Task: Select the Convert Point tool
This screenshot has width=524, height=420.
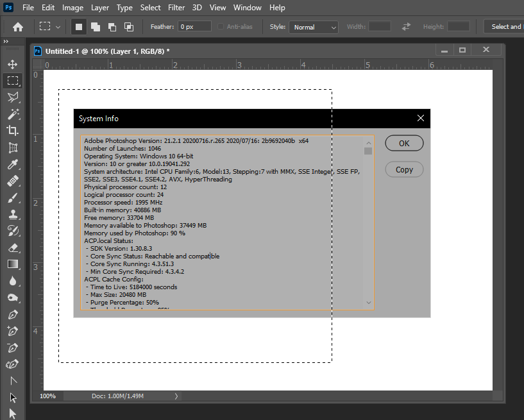Action: 13,381
